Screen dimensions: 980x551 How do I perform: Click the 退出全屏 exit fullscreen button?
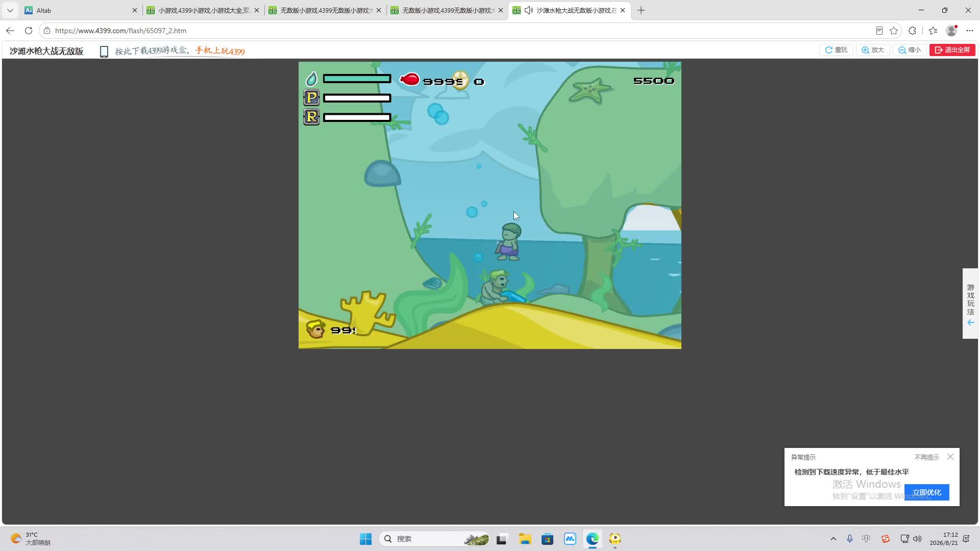coord(952,50)
